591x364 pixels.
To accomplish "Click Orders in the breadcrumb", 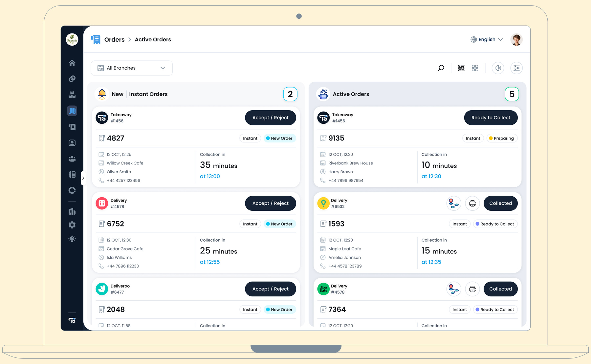I will pos(114,39).
